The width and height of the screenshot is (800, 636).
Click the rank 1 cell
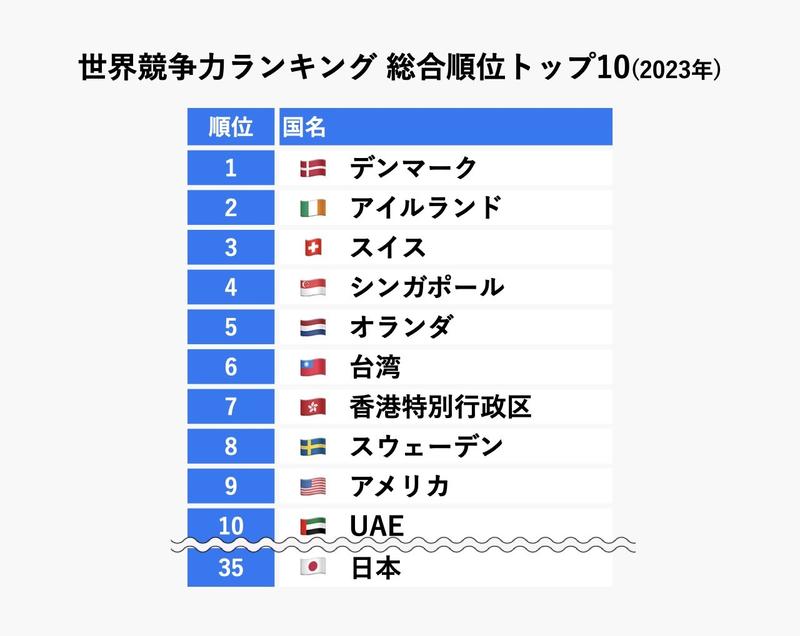pyautogui.click(x=231, y=168)
